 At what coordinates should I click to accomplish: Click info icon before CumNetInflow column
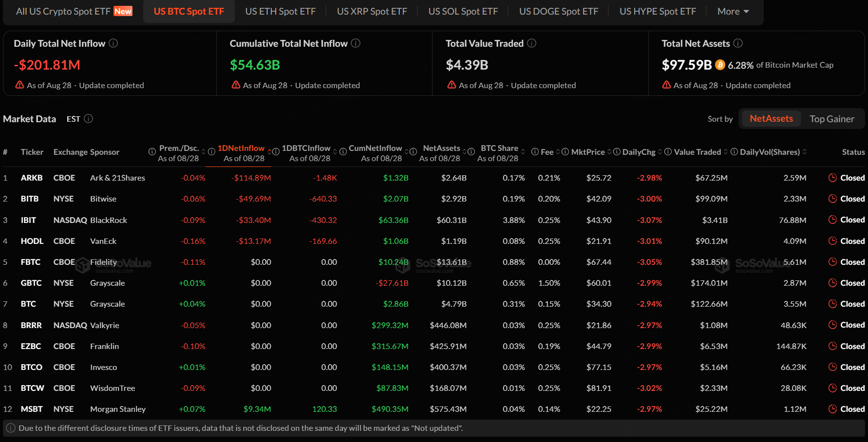tap(343, 152)
